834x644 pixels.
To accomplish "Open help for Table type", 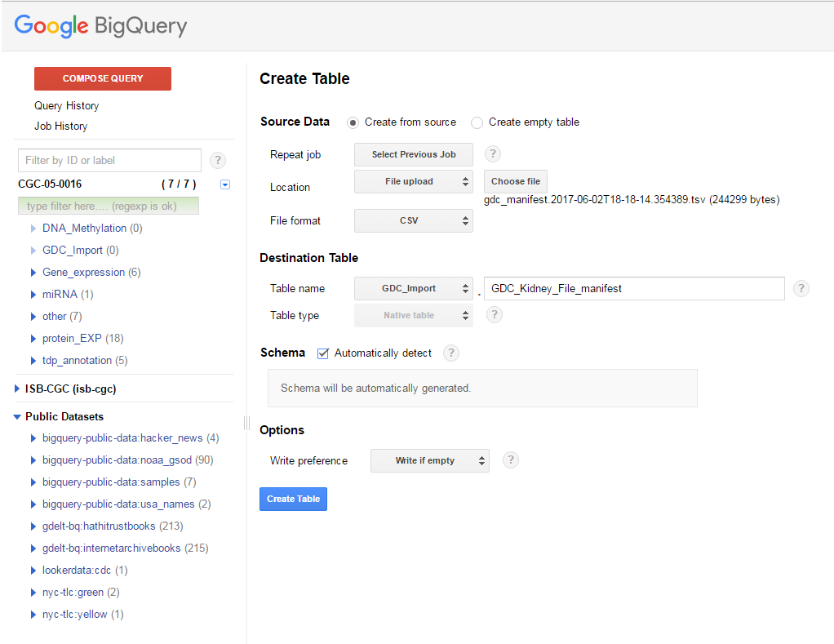I will tap(495, 315).
